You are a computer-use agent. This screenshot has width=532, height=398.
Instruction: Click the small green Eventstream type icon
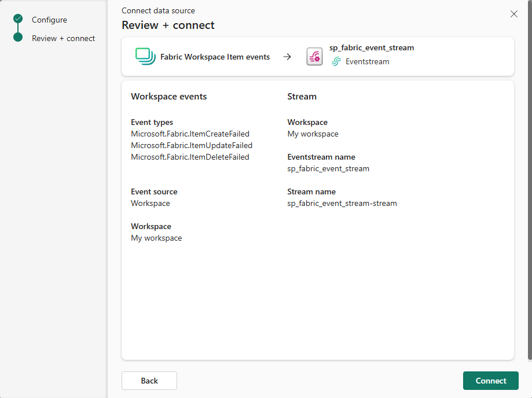click(336, 61)
